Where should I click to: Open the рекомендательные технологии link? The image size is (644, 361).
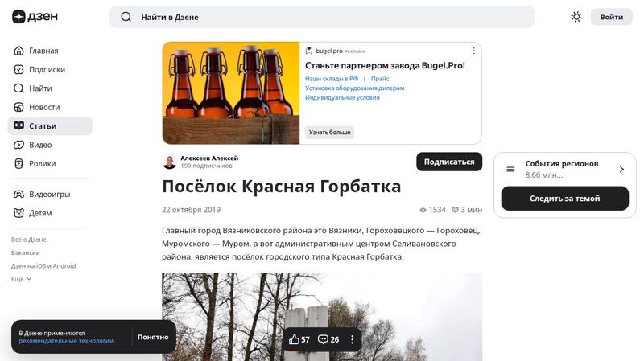pyautogui.click(x=66, y=341)
